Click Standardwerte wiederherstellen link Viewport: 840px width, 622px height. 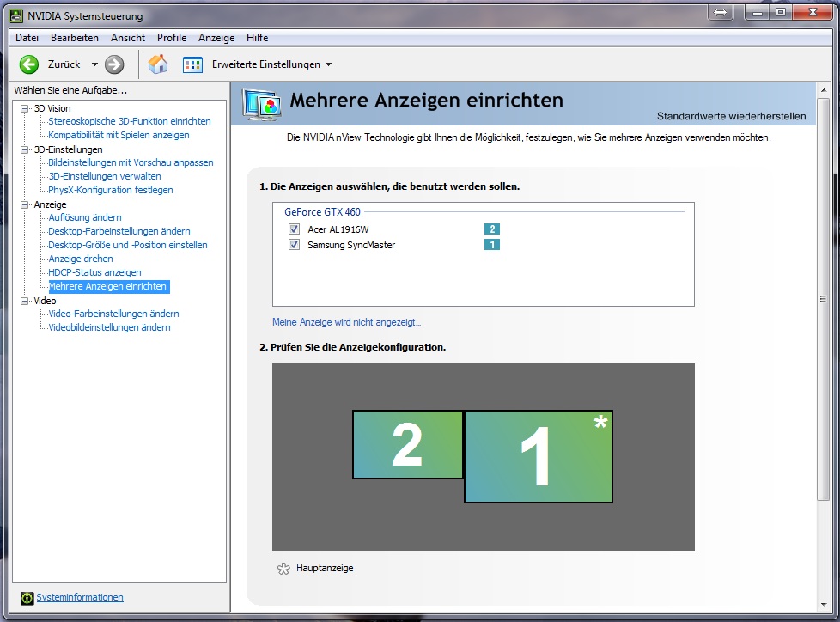tap(731, 116)
